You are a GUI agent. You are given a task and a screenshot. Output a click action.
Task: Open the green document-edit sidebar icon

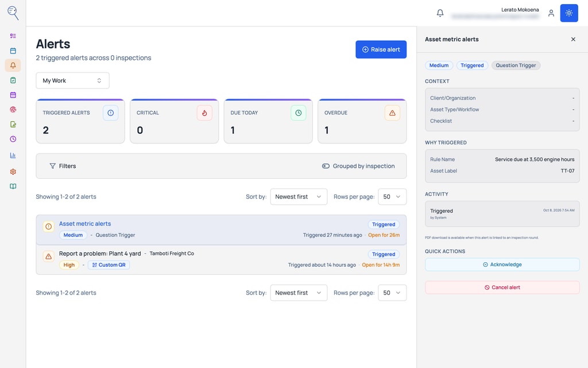[x=13, y=124]
